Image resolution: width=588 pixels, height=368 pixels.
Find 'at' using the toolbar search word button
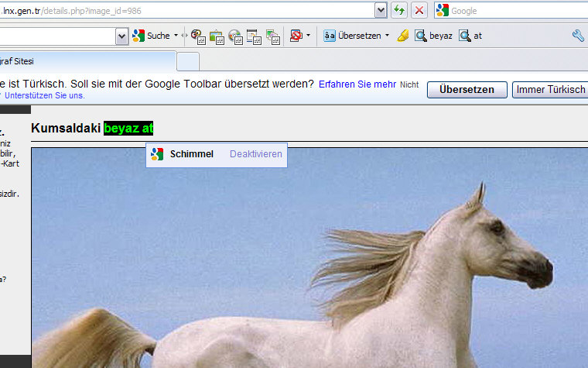470,36
